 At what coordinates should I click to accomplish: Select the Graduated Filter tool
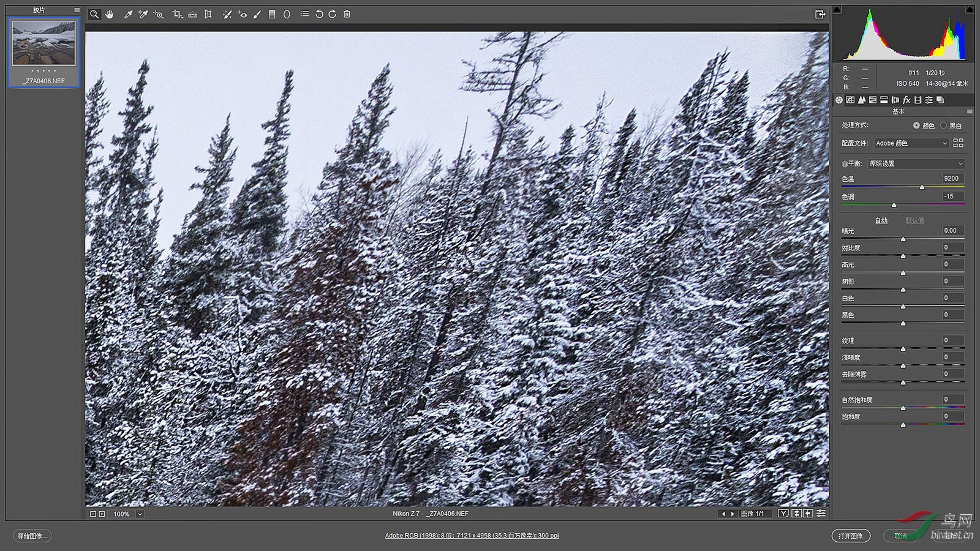tap(272, 14)
